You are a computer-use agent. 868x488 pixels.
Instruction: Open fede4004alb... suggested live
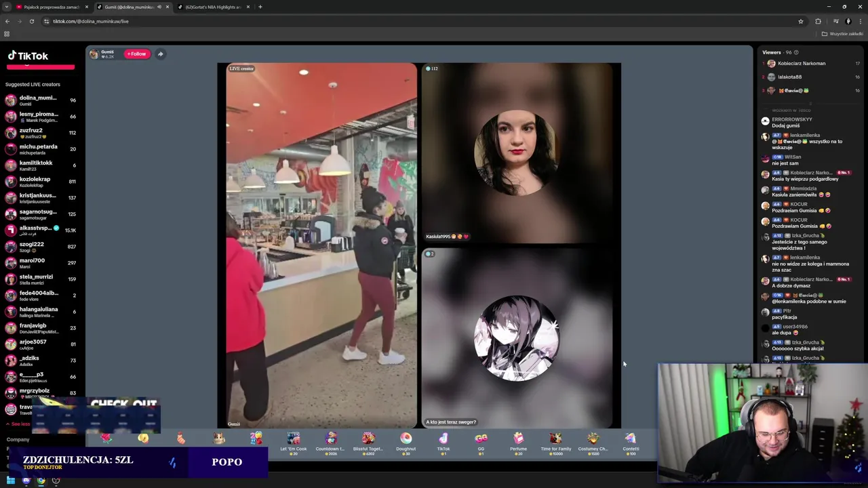41,296
